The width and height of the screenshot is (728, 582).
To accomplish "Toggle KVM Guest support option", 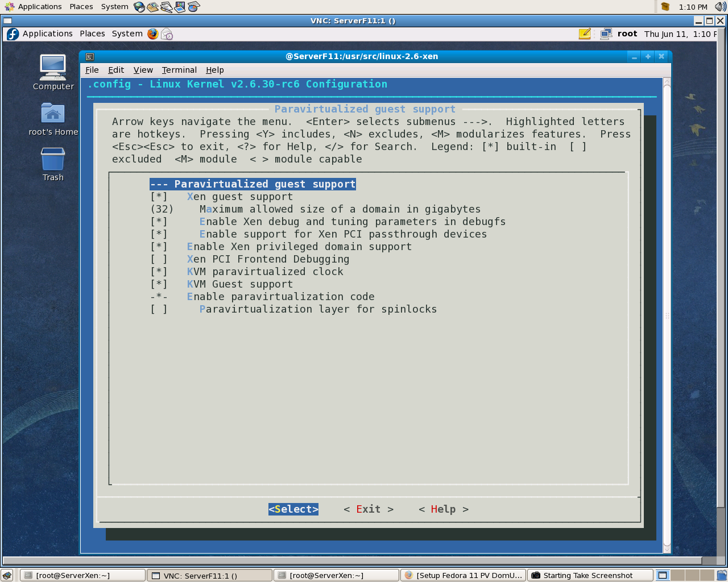I will 222,284.
